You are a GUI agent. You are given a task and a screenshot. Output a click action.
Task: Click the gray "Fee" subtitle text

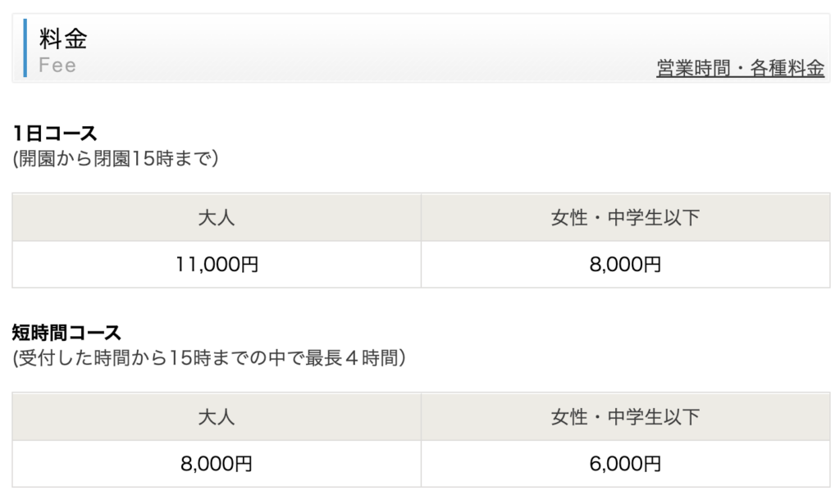[57, 66]
